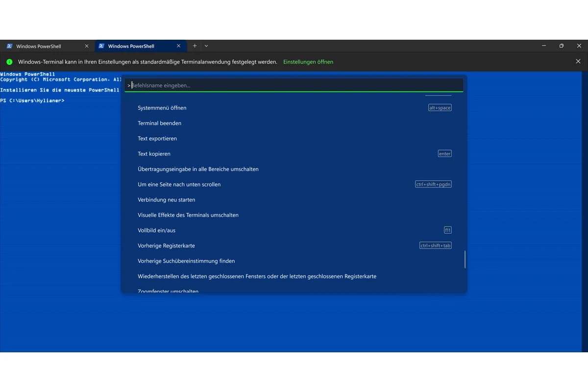The width and height of the screenshot is (588, 392).
Task: Select the second Windows PowerShell tab
Action: point(140,46)
